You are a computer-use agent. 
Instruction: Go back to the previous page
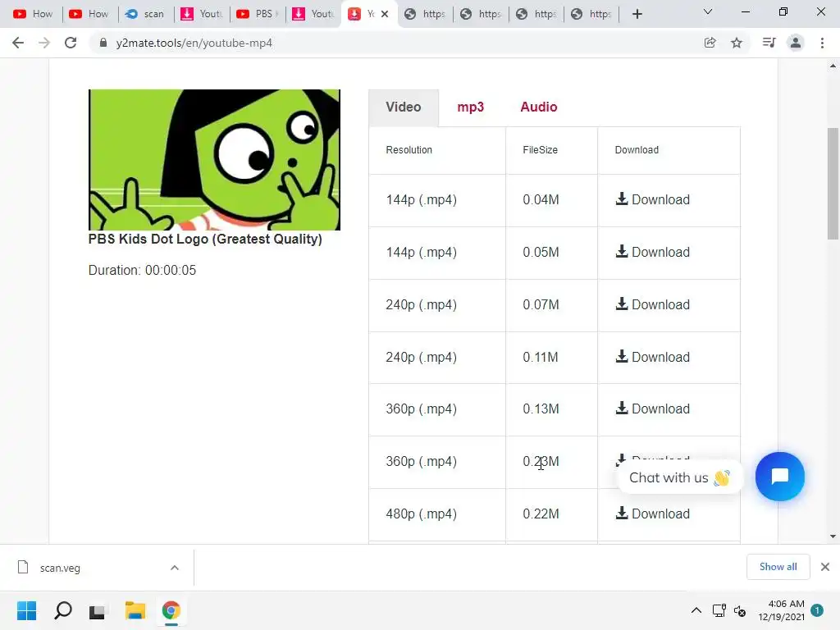click(18, 43)
